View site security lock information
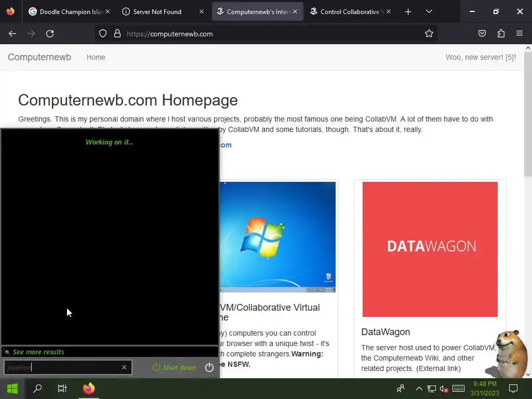The image size is (532, 399). click(x=117, y=34)
